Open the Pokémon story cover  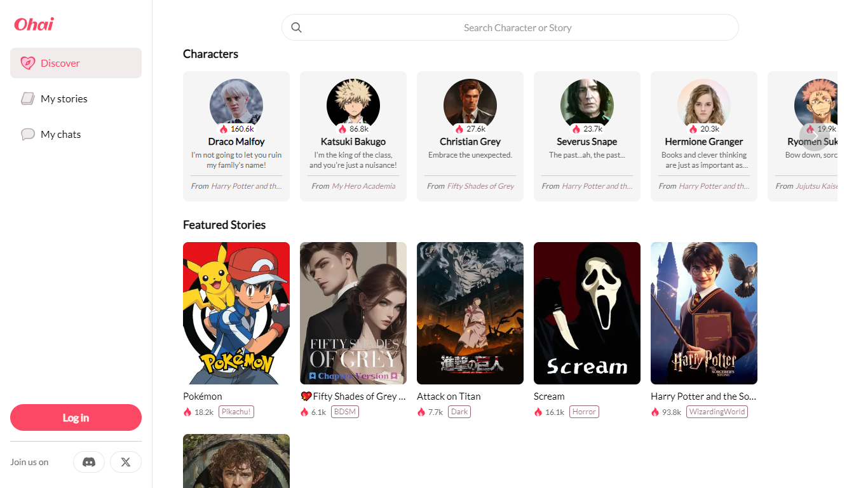[x=236, y=313]
